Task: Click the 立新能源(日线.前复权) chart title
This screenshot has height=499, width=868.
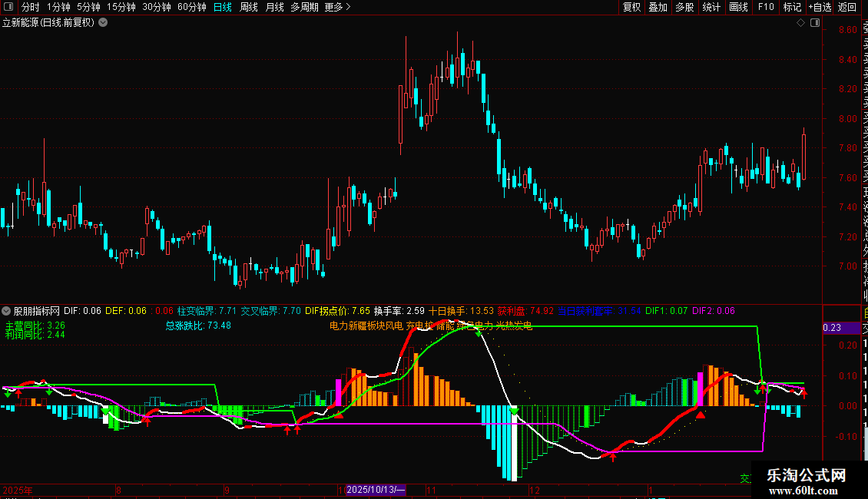Action: (48, 23)
